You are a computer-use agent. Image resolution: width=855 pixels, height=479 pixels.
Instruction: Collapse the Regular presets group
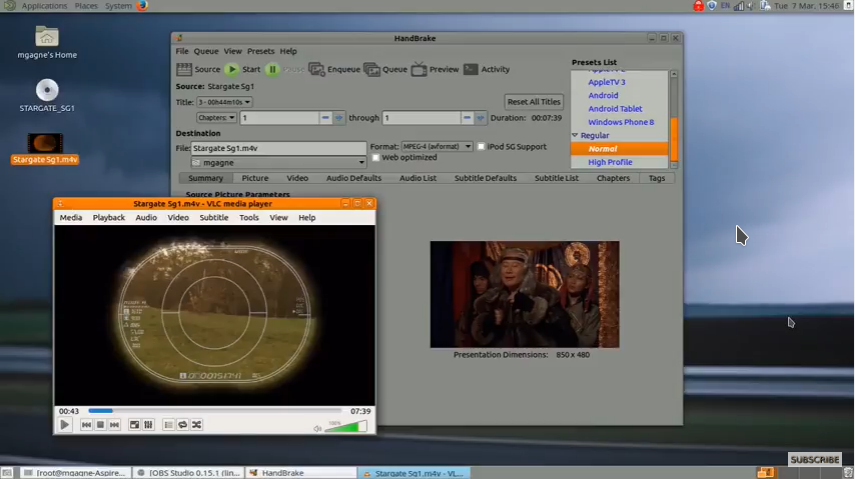[575, 135]
